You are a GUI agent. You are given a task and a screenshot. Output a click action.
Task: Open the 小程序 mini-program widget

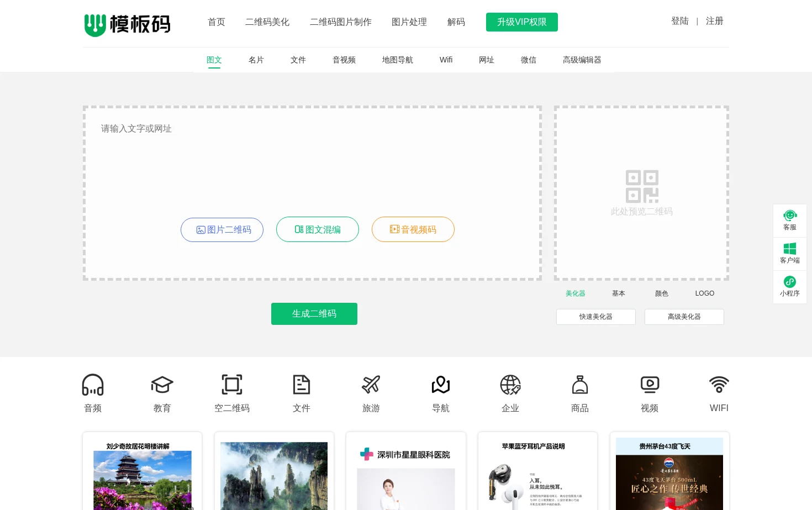point(790,287)
